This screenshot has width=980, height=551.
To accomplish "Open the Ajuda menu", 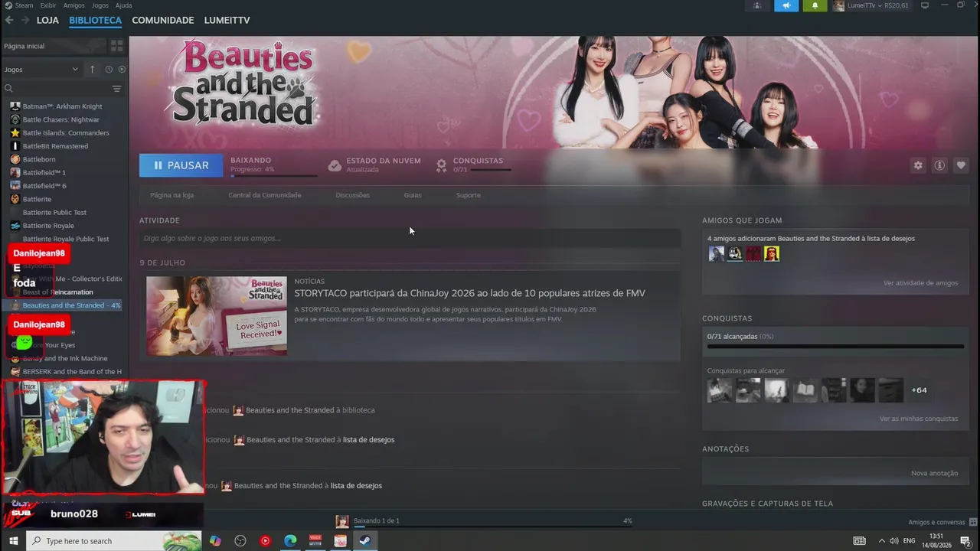I will [x=123, y=5].
